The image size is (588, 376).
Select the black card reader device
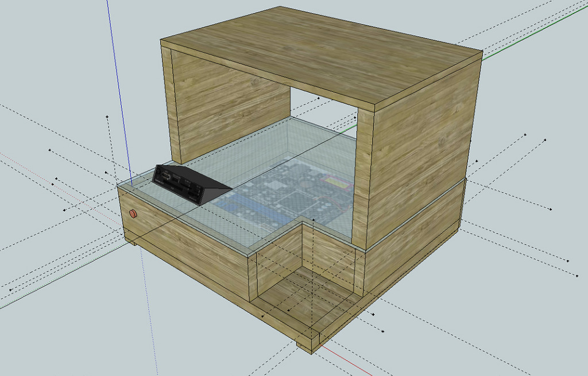(191, 184)
